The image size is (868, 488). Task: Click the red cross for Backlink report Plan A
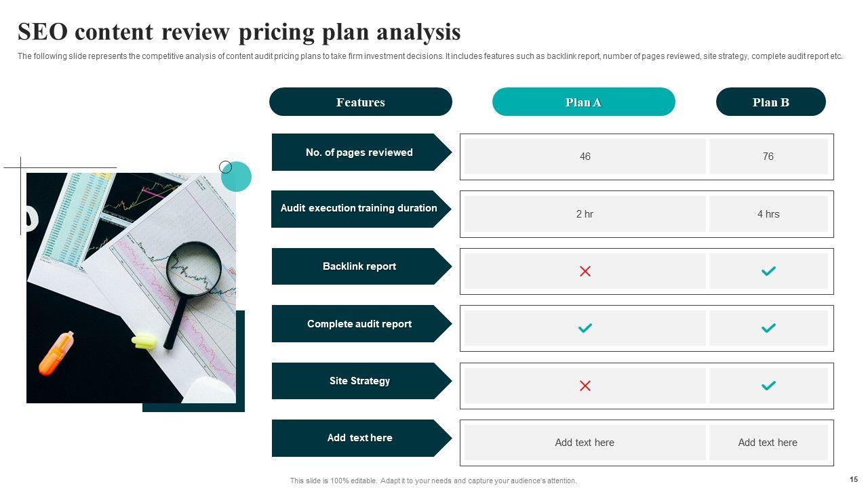tap(585, 271)
